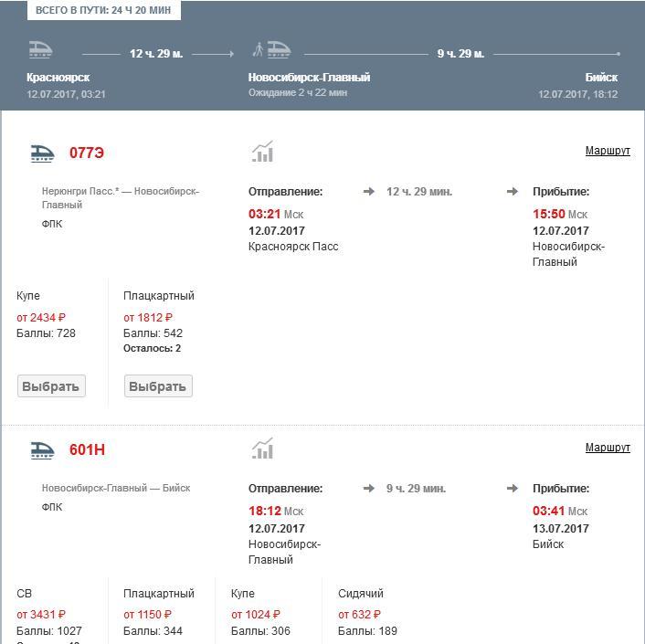Click the Всего в пути 24 ч 20 мин tab
This screenshot has height=644, width=645.
click(x=103, y=10)
